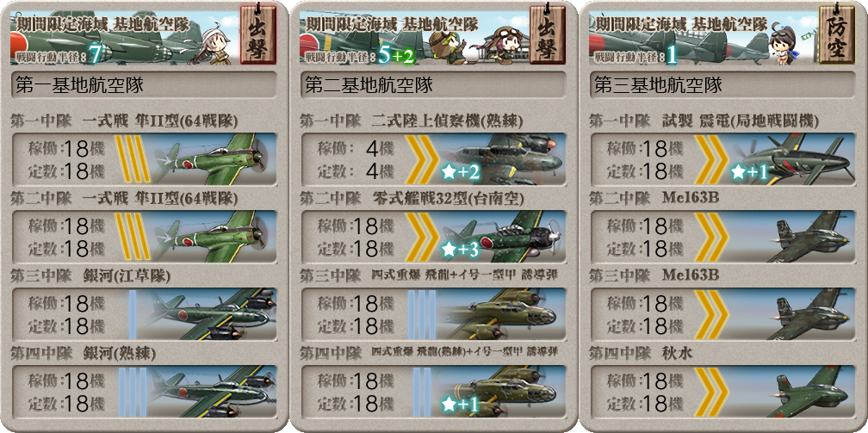This screenshot has width=868, height=433.
Task: Click the 零式艦戦32型(台南空) fighter image
Action: pos(501,236)
